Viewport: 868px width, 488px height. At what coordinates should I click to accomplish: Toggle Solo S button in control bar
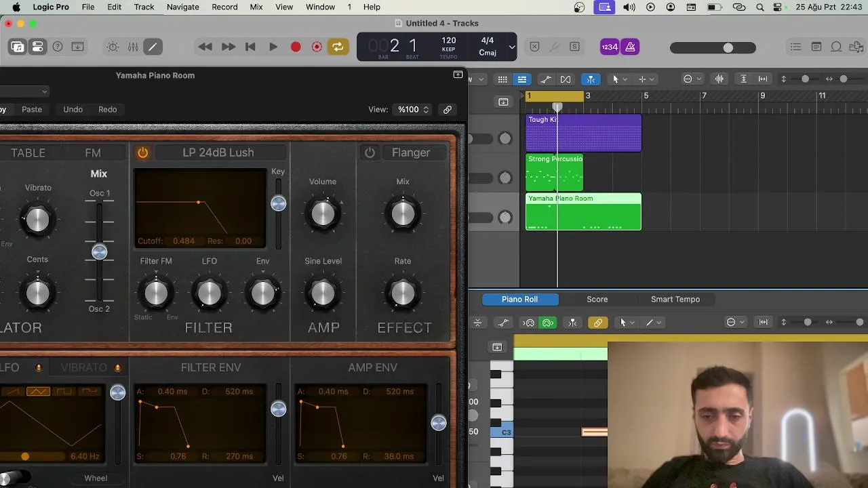point(575,47)
